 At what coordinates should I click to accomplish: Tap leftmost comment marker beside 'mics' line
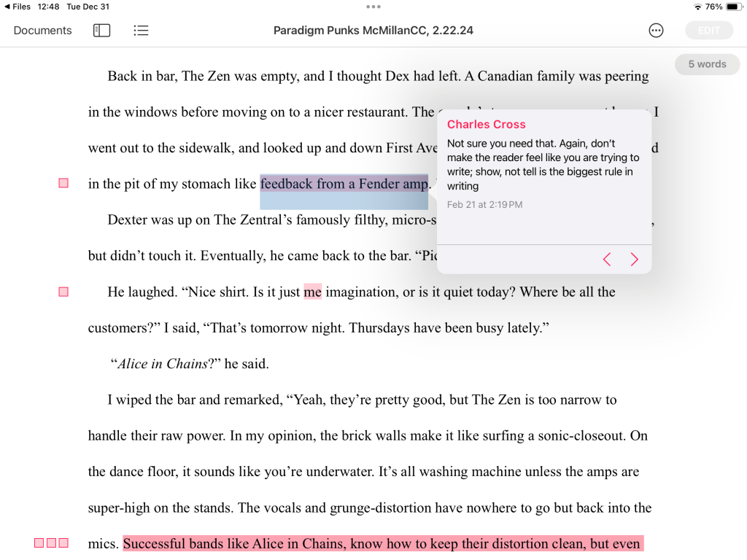(39, 543)
